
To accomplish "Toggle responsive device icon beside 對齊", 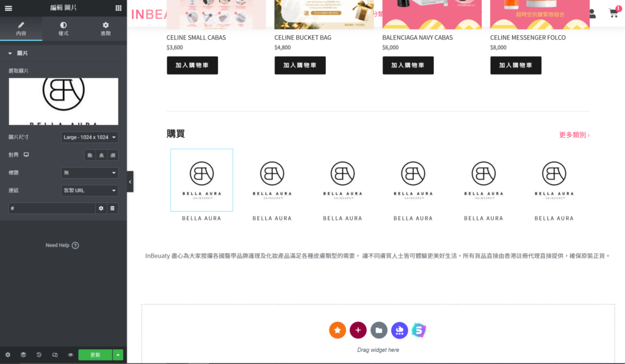I will click(26, 154).
